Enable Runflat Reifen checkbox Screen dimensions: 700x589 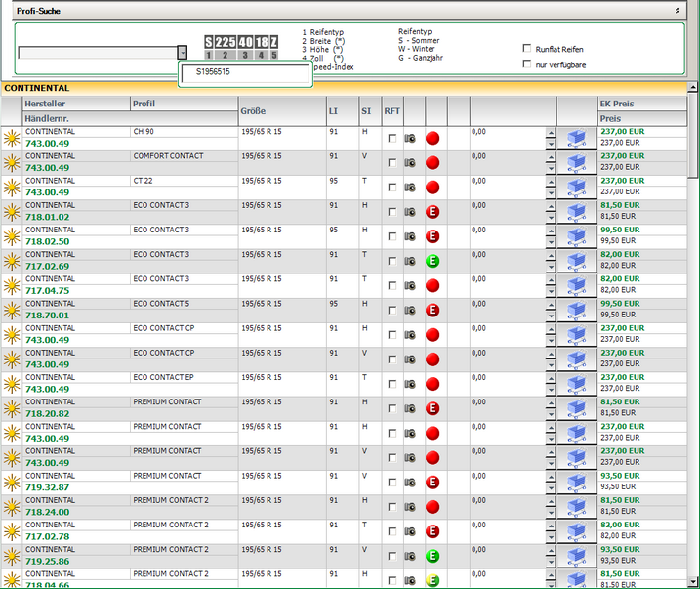(x=527, y=48)
